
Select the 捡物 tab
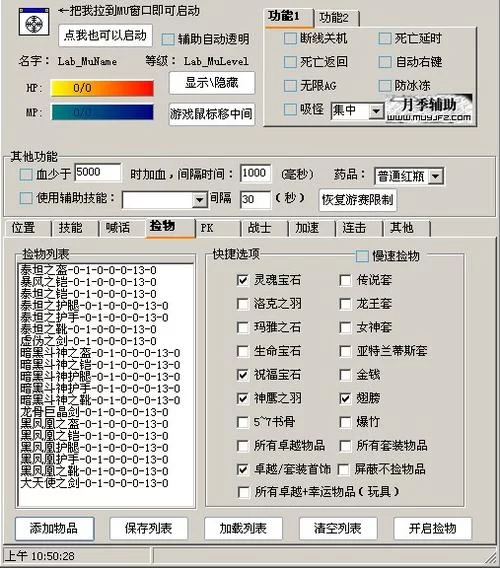(x=170, y=227)
